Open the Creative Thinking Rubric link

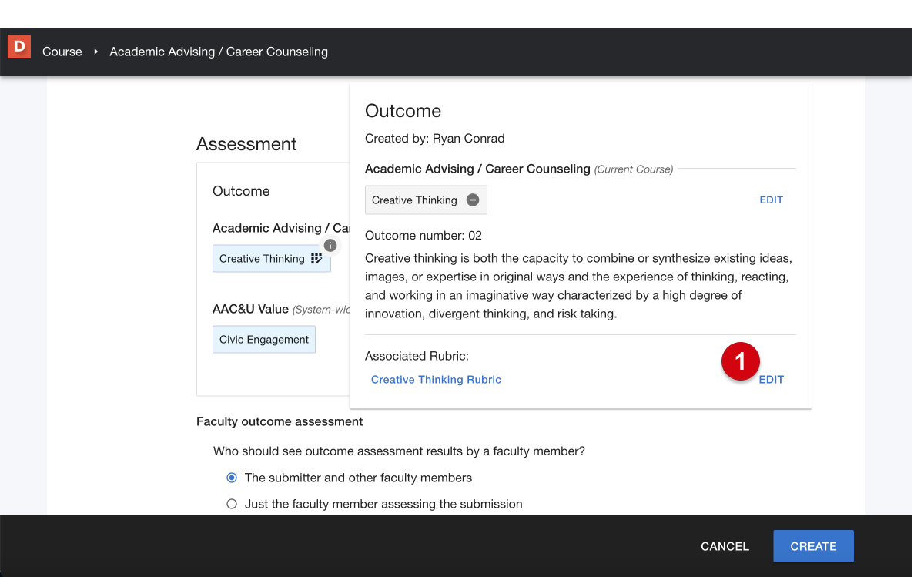(436, 380)
